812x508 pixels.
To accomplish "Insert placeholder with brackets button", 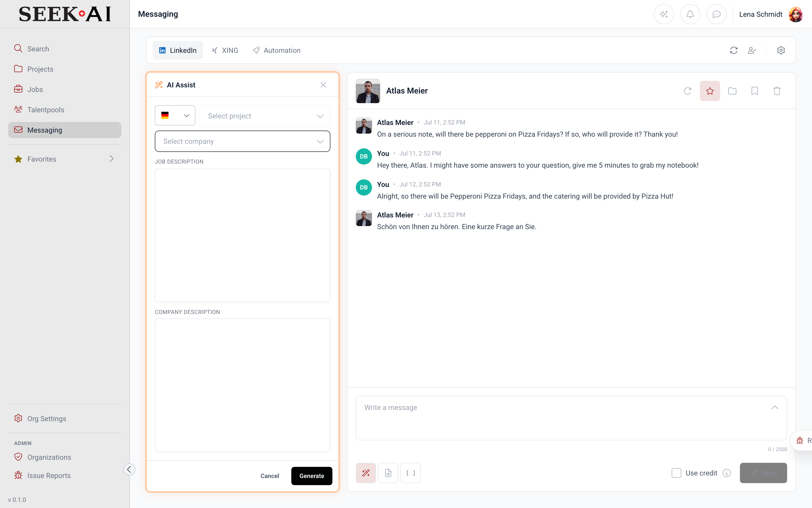I will pos(410,473).
